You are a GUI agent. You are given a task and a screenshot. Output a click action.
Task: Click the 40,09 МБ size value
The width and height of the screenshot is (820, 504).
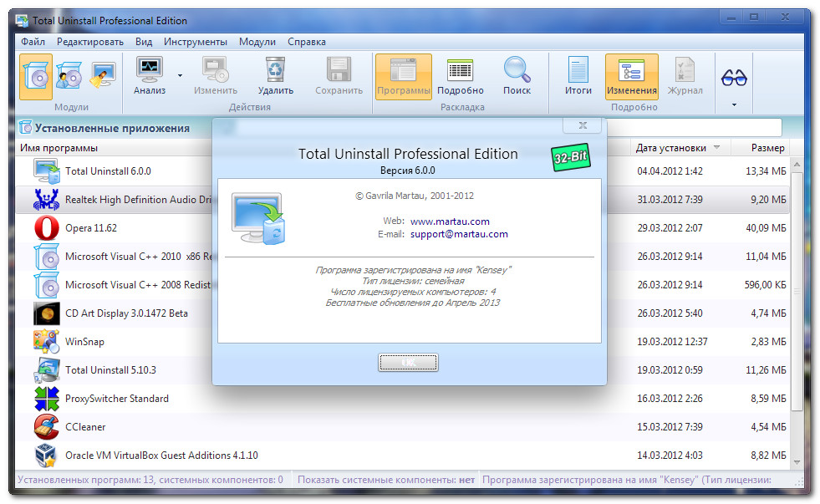click(x=766, y=228)
